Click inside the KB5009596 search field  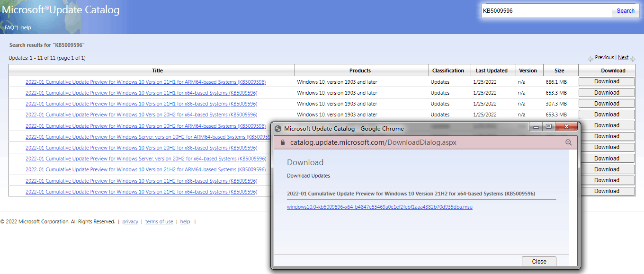pyautogui.click(x=545, y=10)
